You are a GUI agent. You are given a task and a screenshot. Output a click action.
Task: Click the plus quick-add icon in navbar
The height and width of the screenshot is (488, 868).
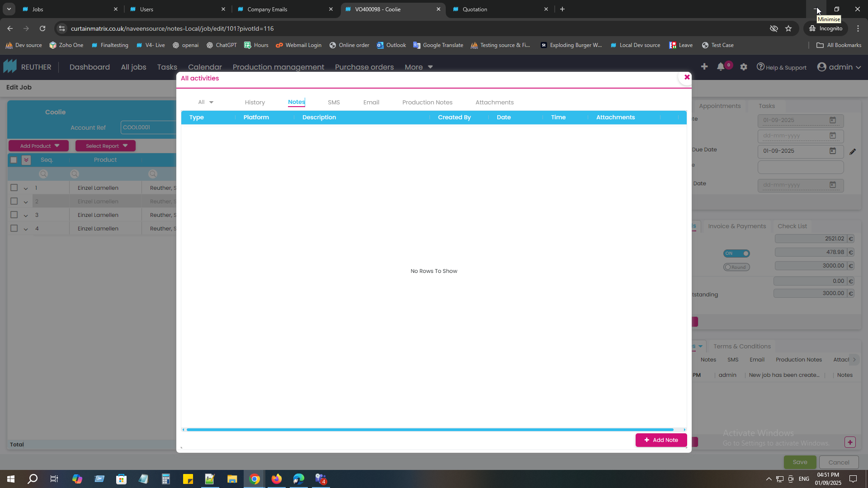(x=704, y=67)
